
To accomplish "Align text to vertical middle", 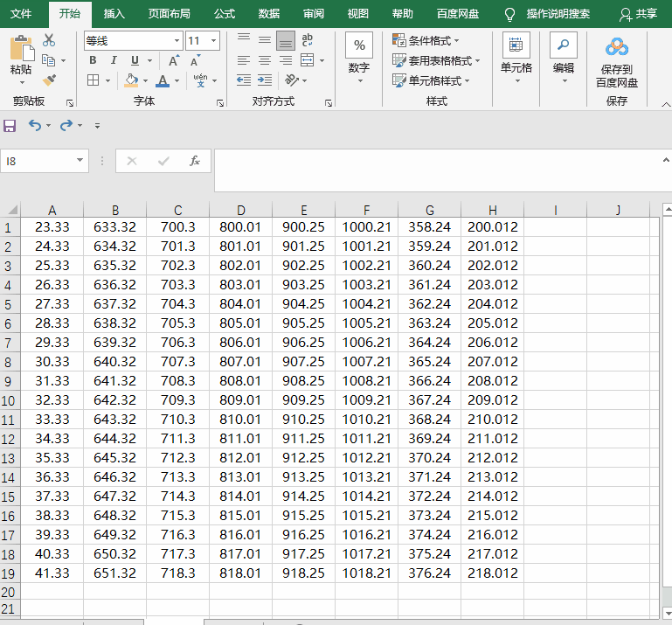I will 265,40.
